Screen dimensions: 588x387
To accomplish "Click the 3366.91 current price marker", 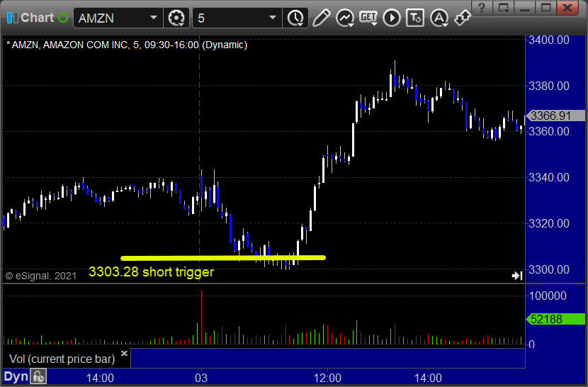I will coord(555,116).
